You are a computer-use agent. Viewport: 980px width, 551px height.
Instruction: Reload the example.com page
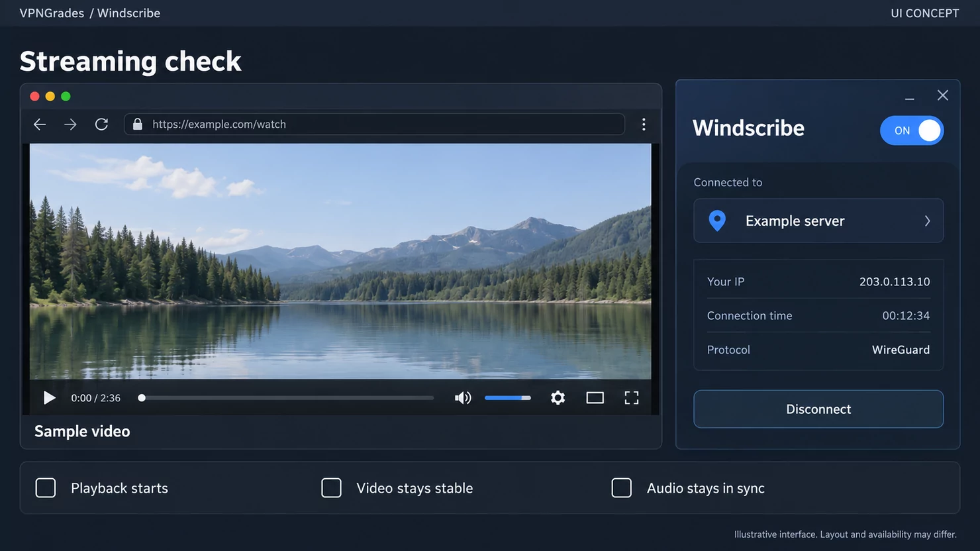(101, 125)
